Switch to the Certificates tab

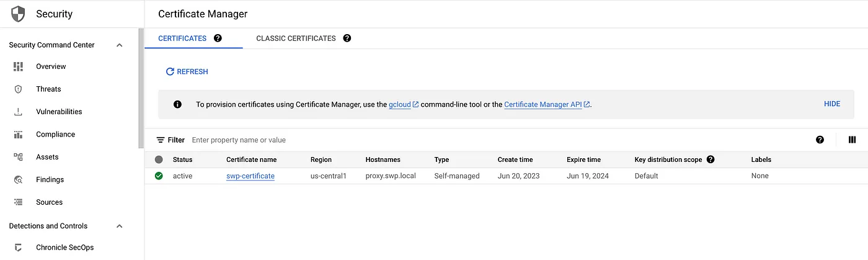coord(182,38)
